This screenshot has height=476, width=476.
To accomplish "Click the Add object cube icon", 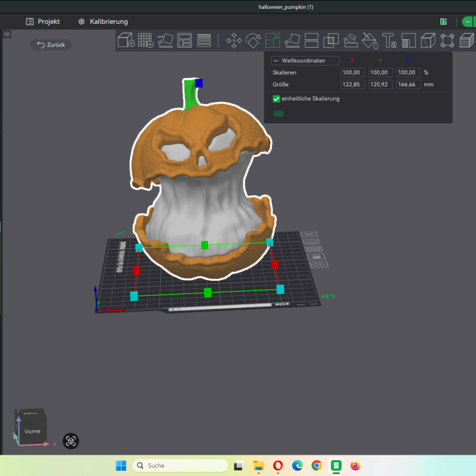I will 126,40.
